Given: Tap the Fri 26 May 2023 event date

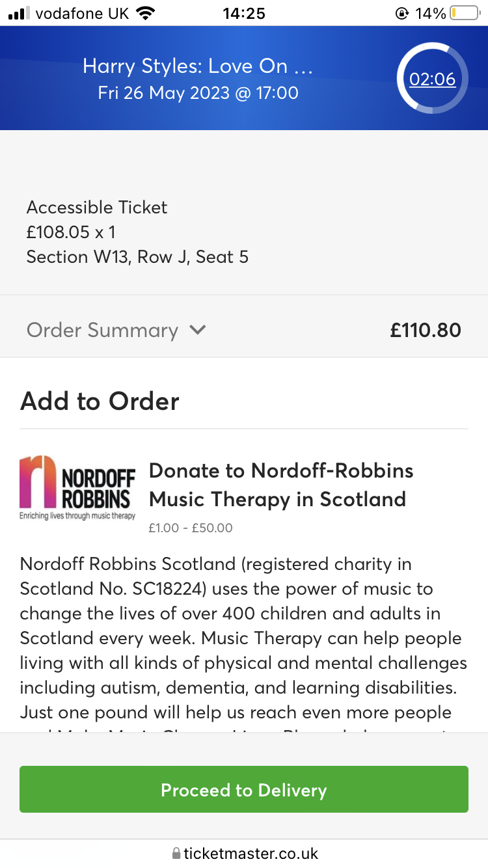Looking at the screenshot, I should (x=198, y=93).
